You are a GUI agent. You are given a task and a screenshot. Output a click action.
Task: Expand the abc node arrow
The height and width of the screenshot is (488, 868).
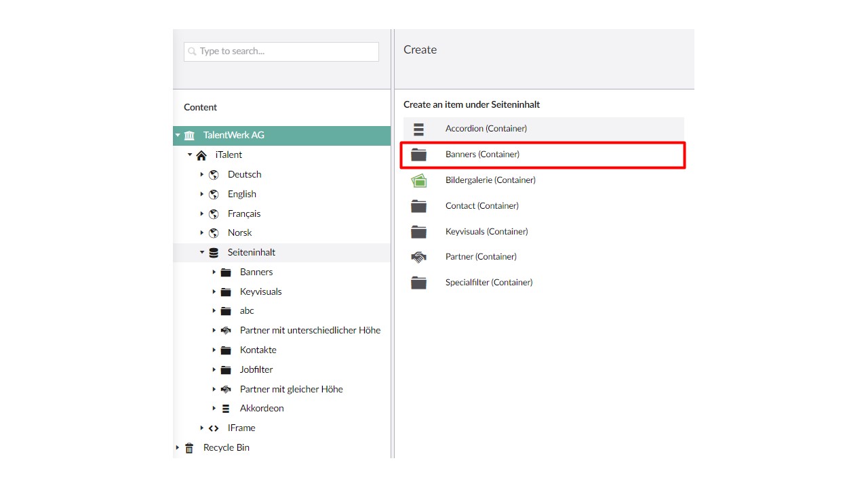214,311
